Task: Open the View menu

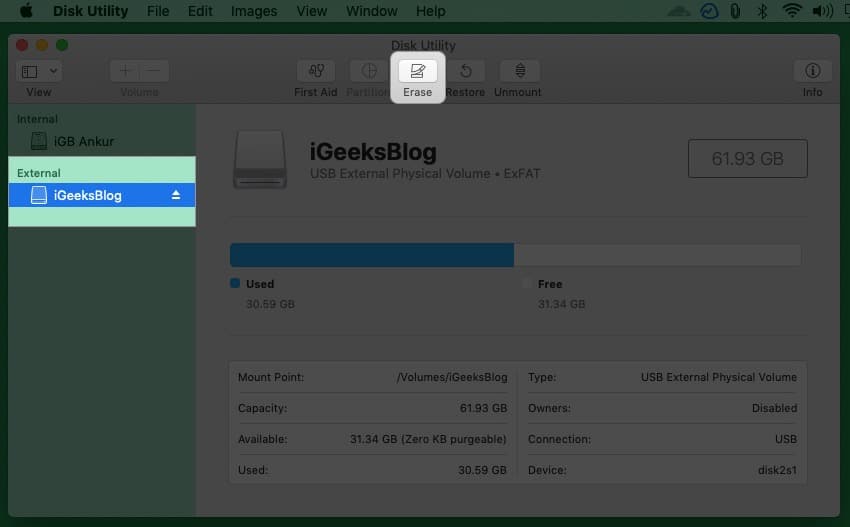Action: (x=311, y=11)
